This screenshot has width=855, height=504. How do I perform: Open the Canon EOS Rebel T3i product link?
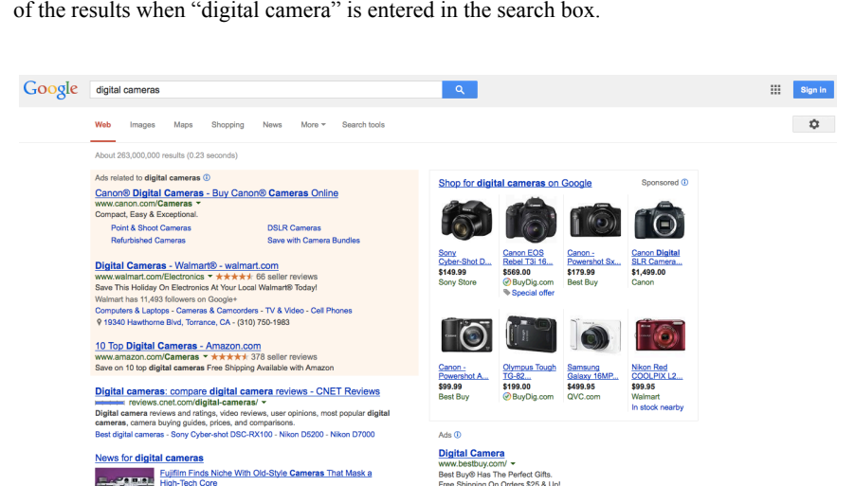coord(528,257)
